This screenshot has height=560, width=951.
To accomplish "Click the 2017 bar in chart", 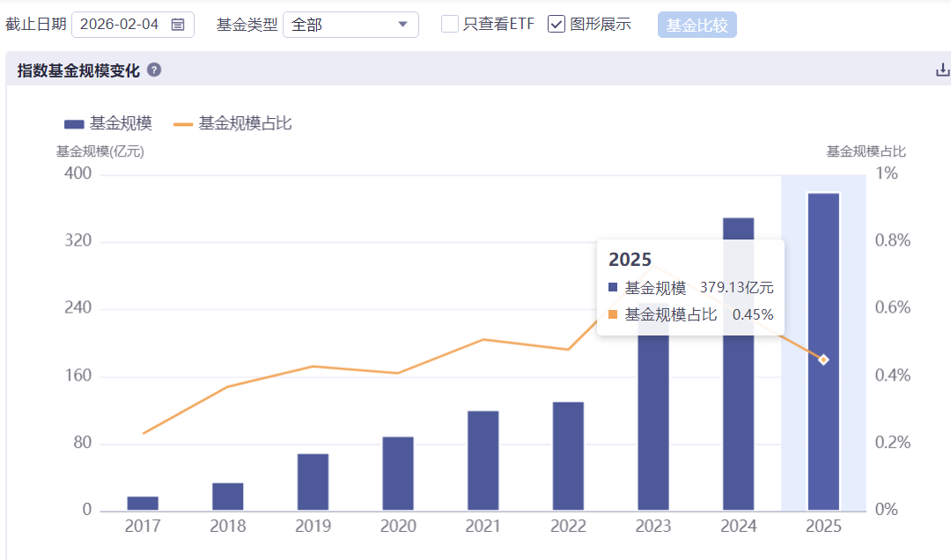I will tap(143, 504).
